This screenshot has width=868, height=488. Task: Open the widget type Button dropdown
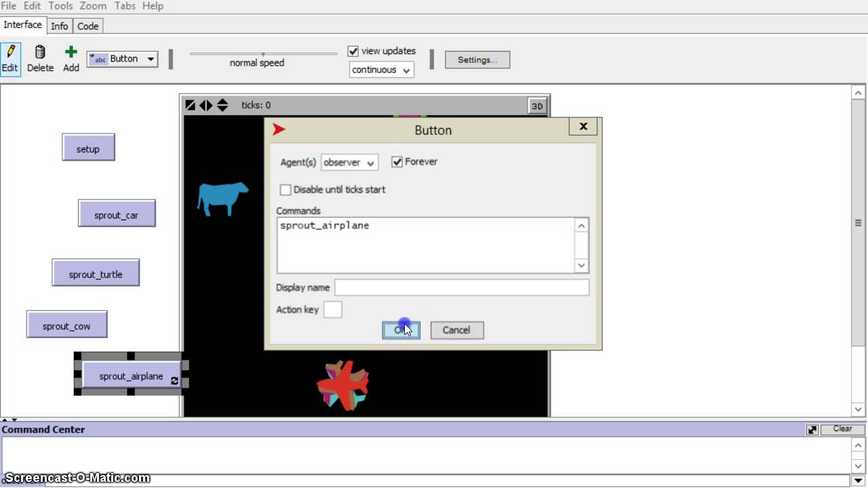[x=123, y=59]
